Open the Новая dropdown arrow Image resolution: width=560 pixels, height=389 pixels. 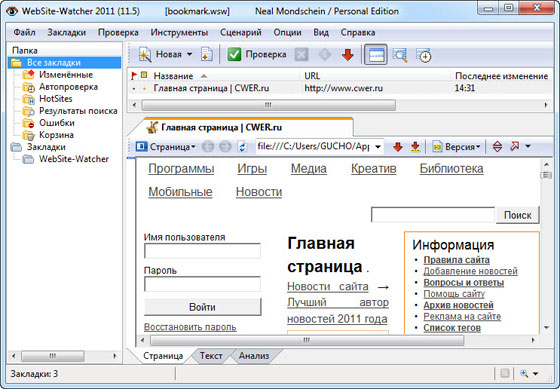[x=190, y=55]
